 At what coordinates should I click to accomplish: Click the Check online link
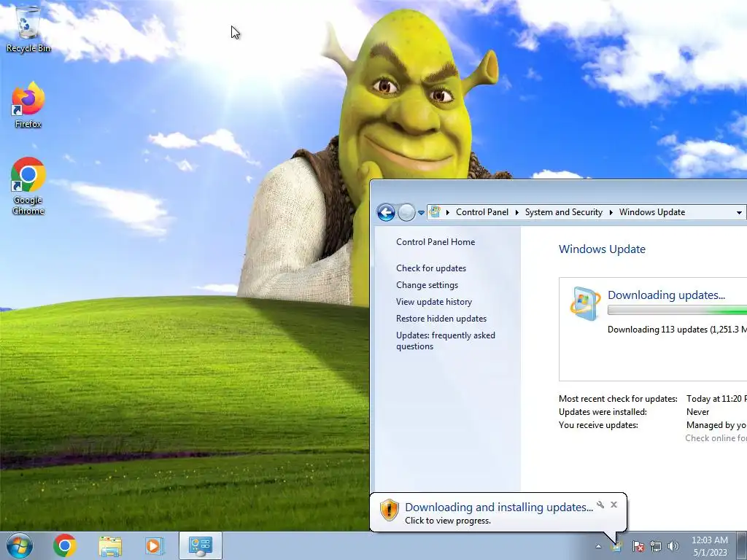pos(716,438)
